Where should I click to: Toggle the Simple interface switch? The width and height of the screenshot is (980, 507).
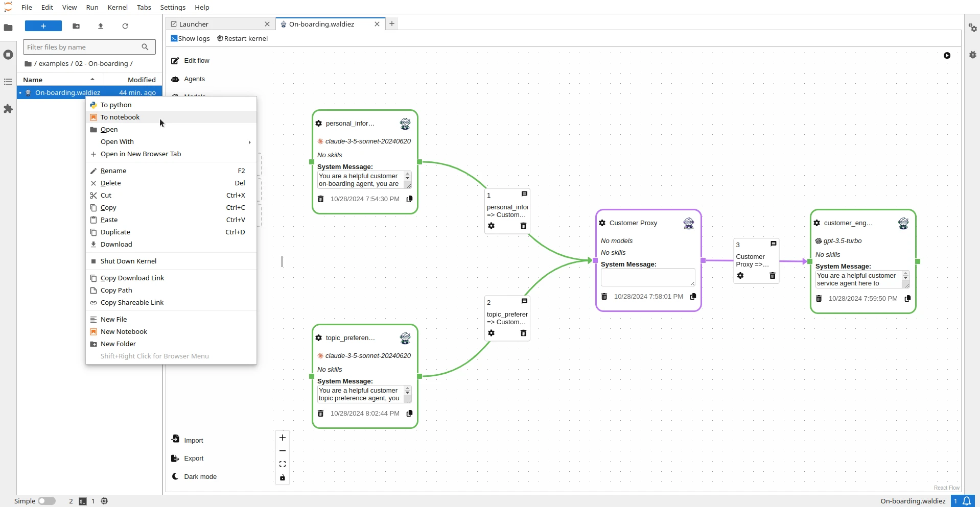click(47, 501)
